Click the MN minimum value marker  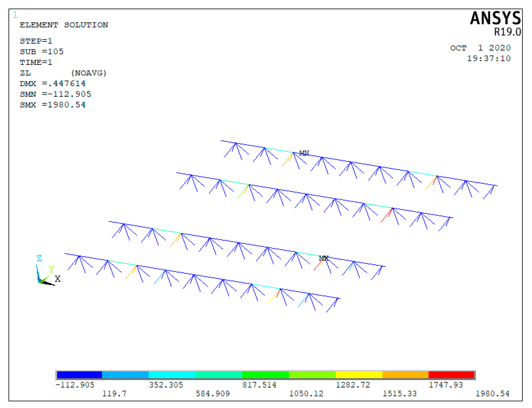pos(304,153)
